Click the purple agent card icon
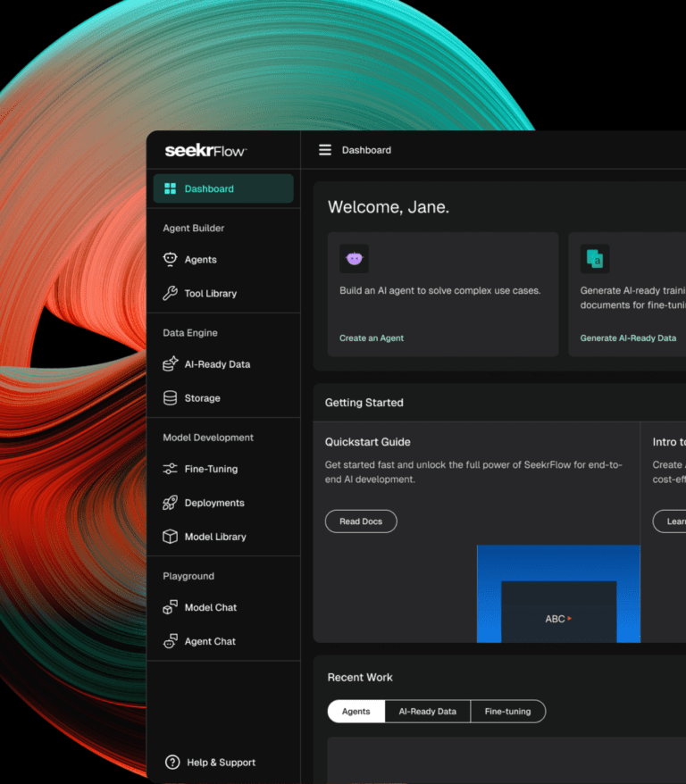The image size is (686, 784). pyautogui.click(x=354, y=258)
